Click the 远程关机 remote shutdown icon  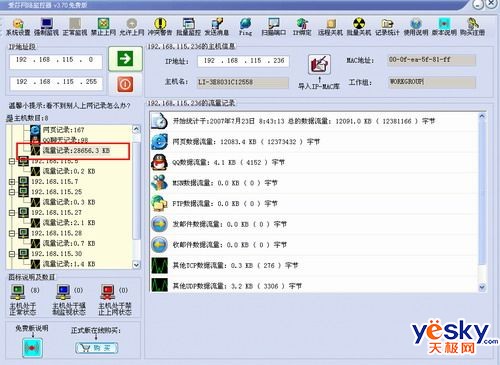tap(330, 27)
